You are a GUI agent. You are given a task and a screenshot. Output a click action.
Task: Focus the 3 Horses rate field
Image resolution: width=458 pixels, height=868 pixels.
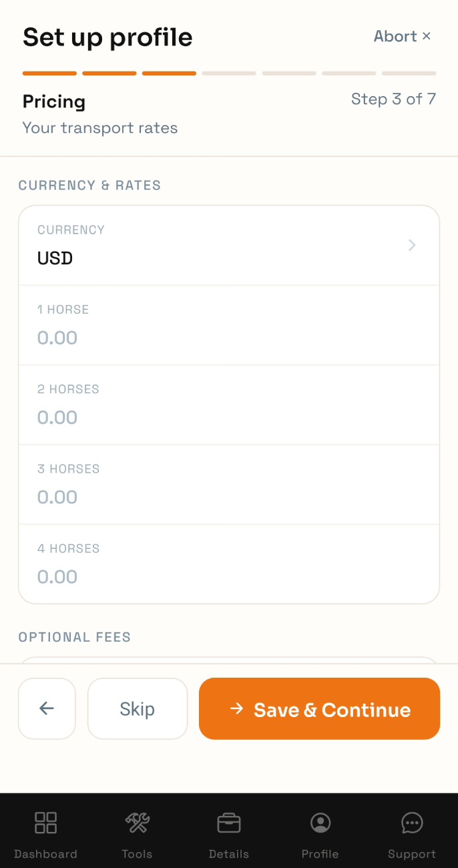click(x=229, y=484)
